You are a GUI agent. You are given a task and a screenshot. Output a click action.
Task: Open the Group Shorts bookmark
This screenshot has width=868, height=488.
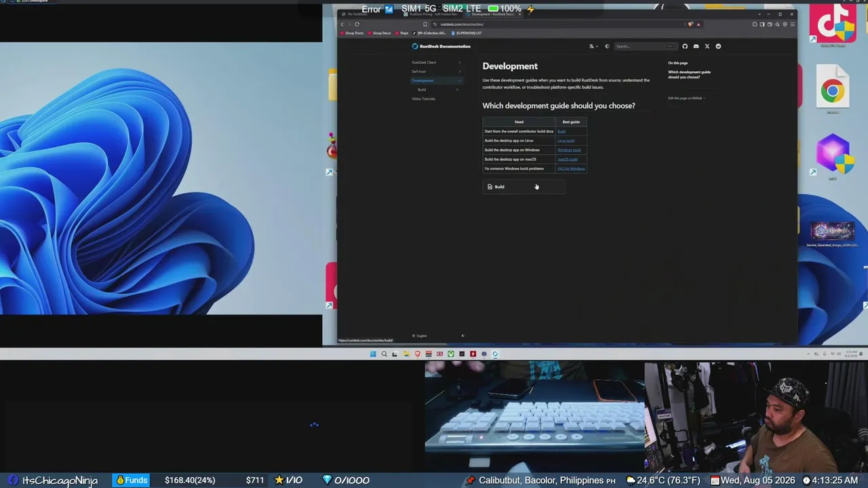coord(353,33)
